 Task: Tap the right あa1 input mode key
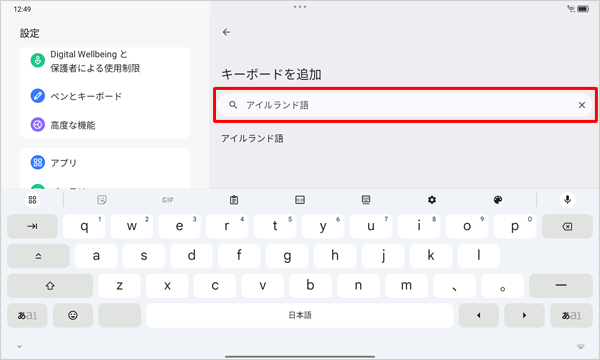tap(571, 315)
